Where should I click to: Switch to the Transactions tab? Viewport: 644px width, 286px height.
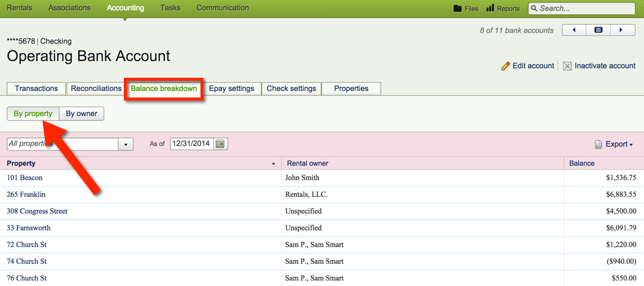(x=37, y=89)
